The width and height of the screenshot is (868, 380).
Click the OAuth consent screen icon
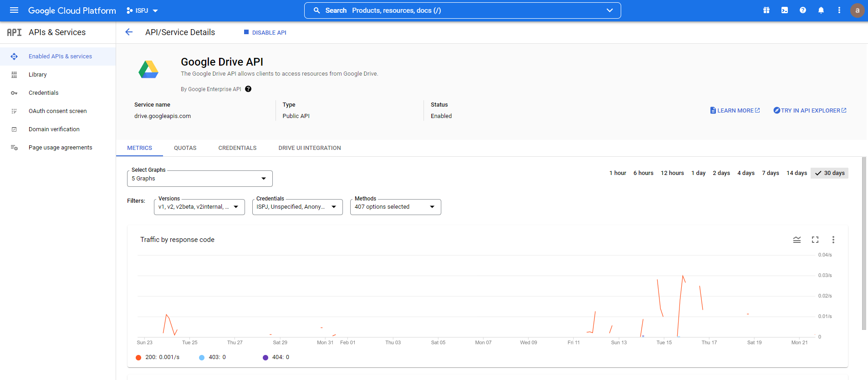pos(14,111)
